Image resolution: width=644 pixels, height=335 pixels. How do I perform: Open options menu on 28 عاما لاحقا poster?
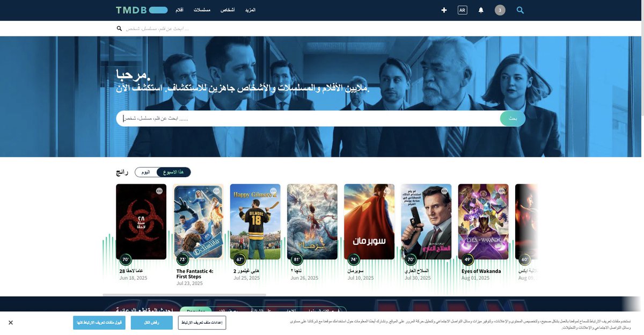[x=159, y=191]
